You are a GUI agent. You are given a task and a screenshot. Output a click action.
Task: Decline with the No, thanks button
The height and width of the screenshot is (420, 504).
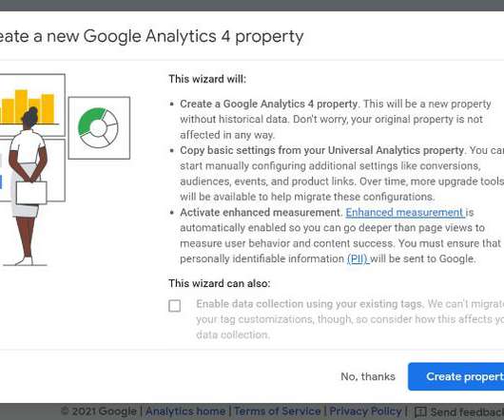pyautogui.click(x=368, y=376)
